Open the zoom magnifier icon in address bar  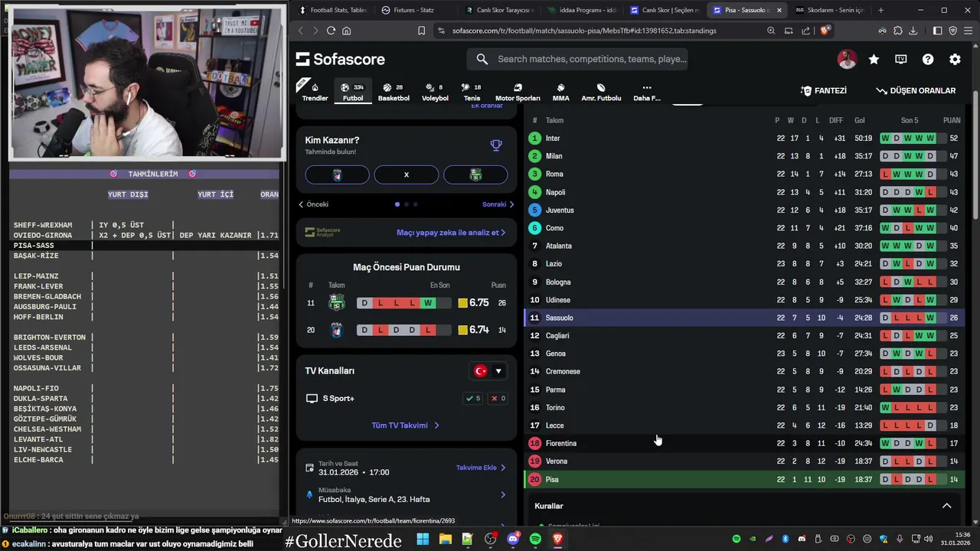coord(771,31)
